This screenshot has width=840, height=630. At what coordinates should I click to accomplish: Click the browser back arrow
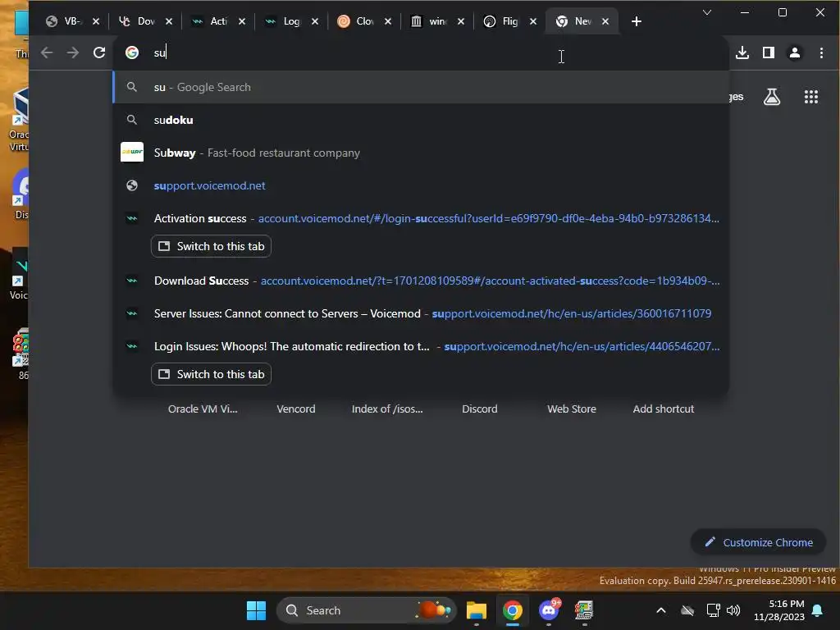[x=47, y=52]
